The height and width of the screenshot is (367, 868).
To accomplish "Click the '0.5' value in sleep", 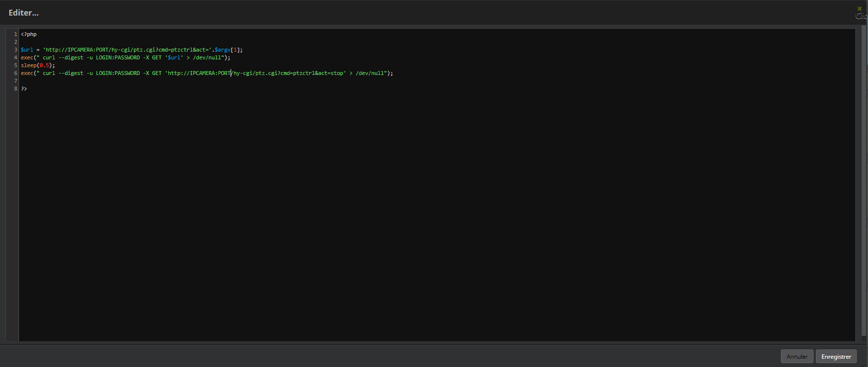I will 44,65.
